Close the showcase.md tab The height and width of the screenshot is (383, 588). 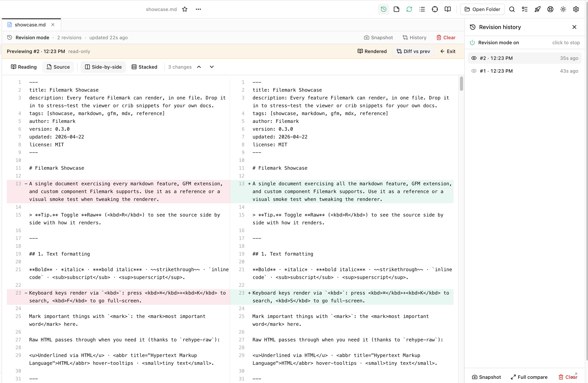[53, 25]
